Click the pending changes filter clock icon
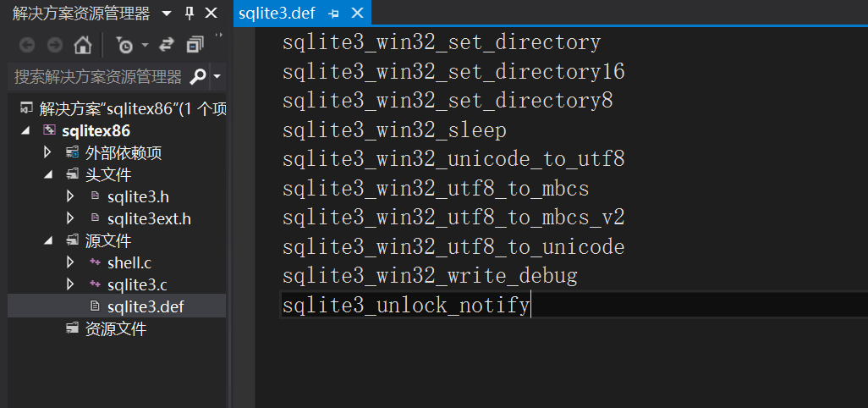This screenshot has height=408, width=868. click(124, 45)
